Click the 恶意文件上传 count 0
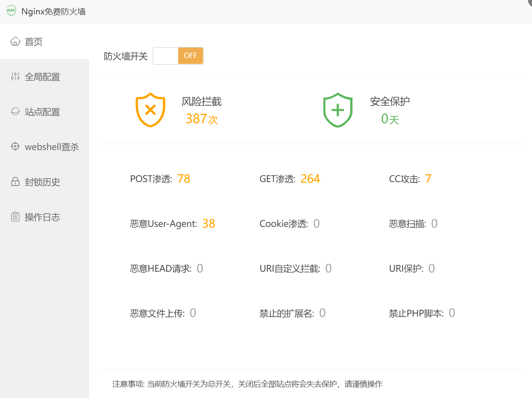This screenshot has height=398, width=532. tap(193, 313)
